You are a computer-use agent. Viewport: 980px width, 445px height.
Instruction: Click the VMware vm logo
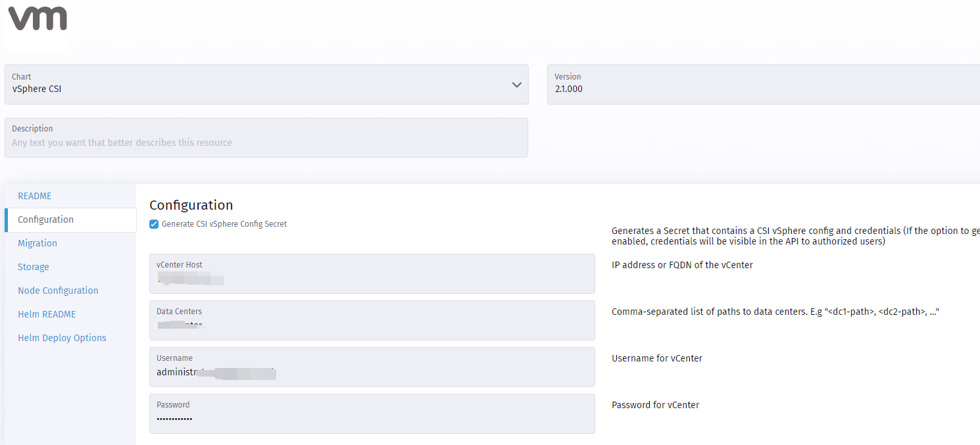click(37, 18)
